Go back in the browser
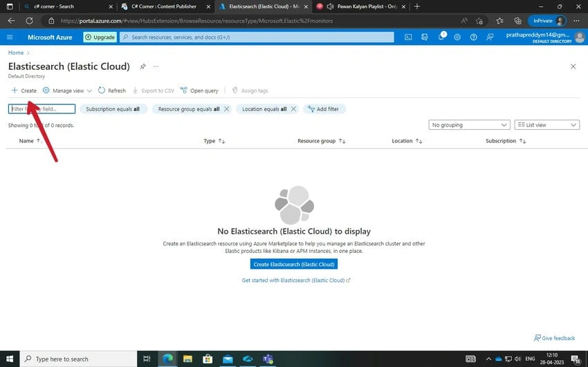This screenshot has width=588, height=367. tap(12, 21)
